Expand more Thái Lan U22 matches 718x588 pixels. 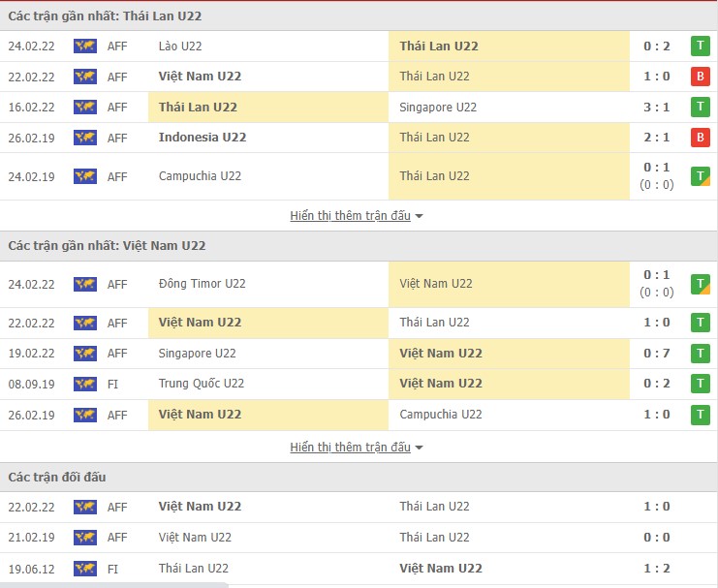click(x=357, y=216)
